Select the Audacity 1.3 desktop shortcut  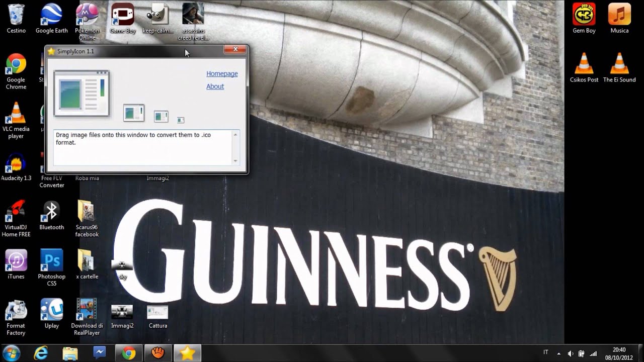(x=16, y=166)
